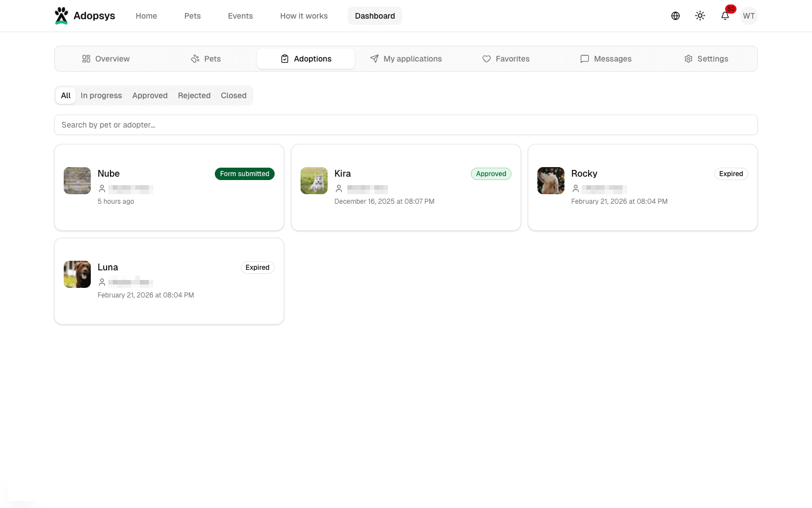Show only Rejected adoptions

[x=194, y=95]
